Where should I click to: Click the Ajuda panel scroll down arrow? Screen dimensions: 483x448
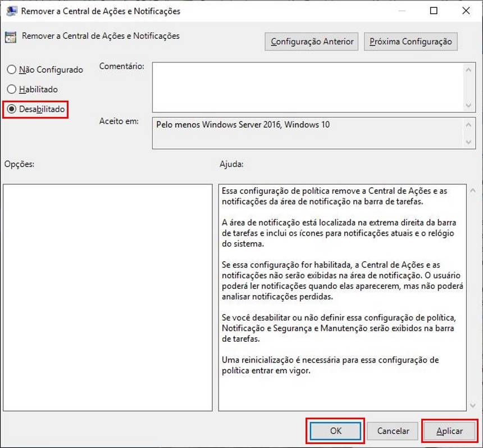[473, 405]
